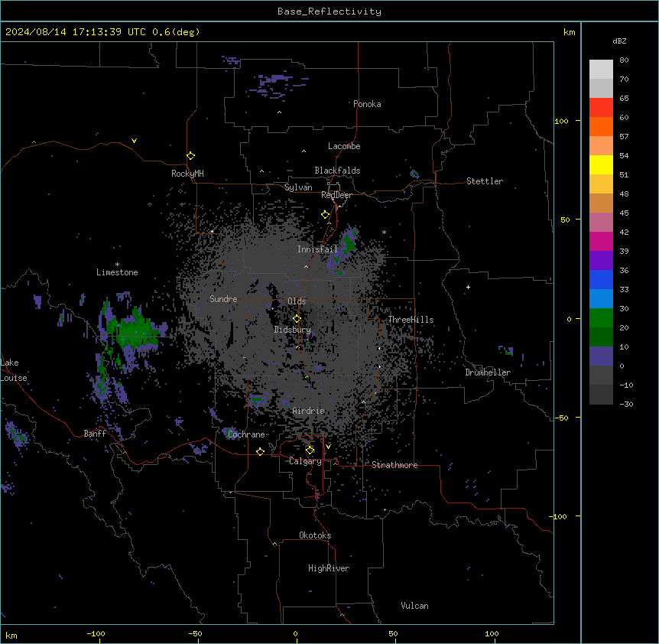Click the 45 value in the dBZ legend

pyautogui.click(x=624, y=213)
